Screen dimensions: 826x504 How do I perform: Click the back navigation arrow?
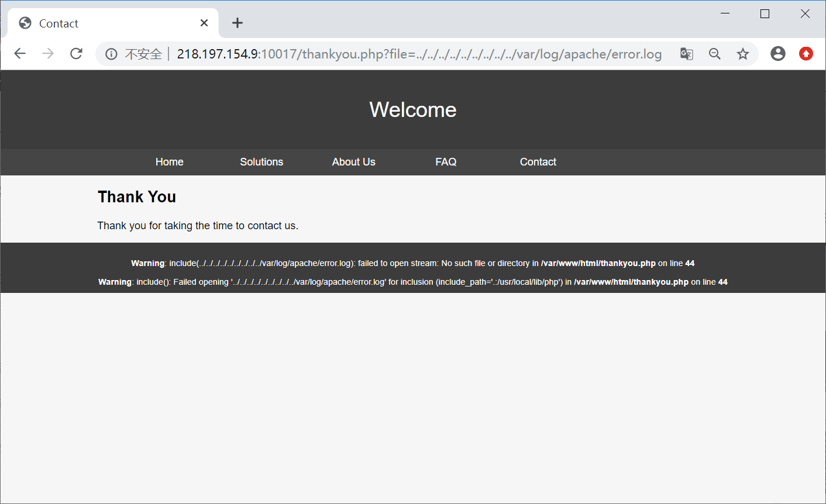(19, 53)
